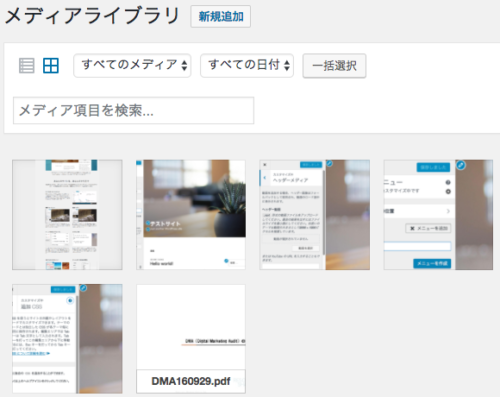Select the テストサイト plant photo thumbnail

[191, 215]
